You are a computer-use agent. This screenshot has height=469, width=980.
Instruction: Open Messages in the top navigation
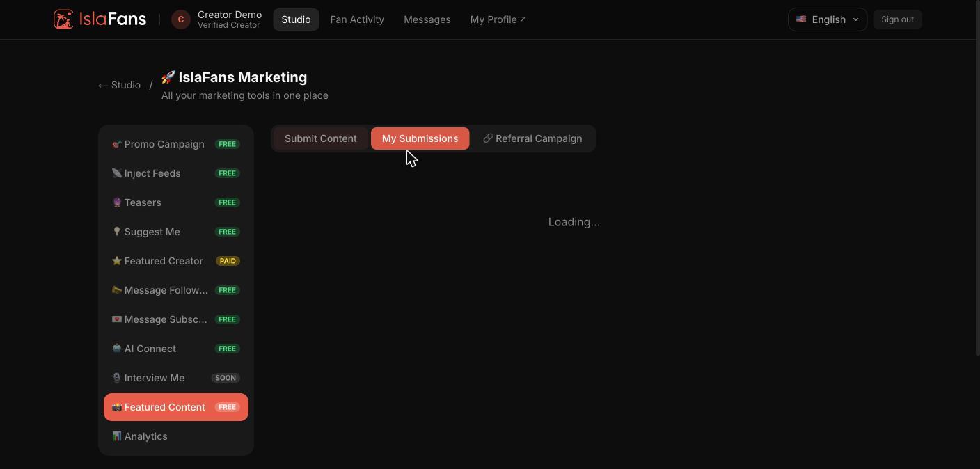427,19
